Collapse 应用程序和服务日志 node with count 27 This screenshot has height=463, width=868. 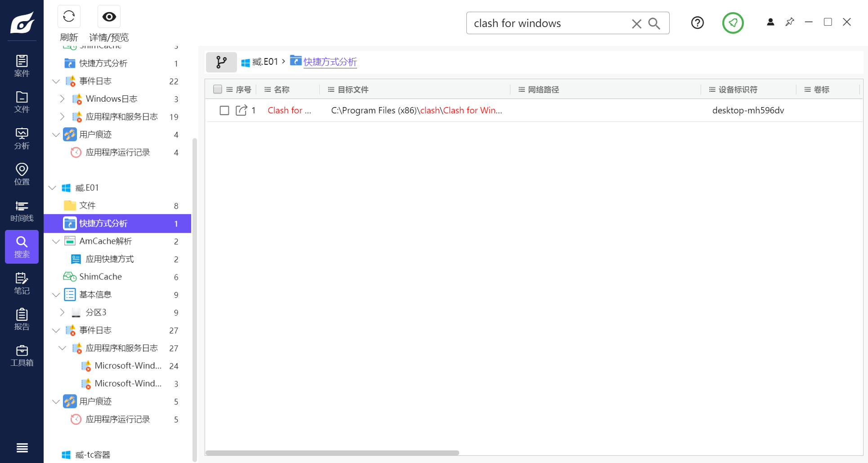[62, 348]
